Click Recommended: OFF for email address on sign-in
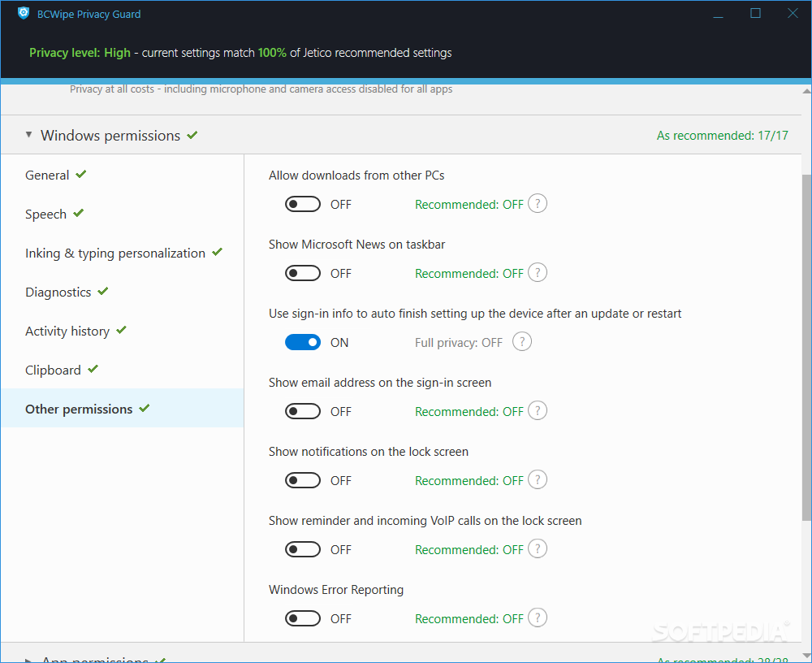The image size is (812, 663). coord(469,412)
